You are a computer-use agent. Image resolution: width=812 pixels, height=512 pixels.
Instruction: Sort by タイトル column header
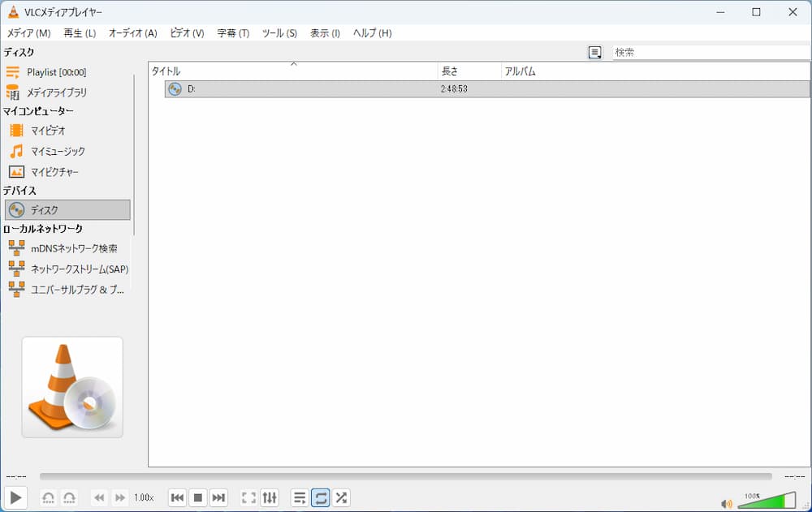tap(293, 71)
